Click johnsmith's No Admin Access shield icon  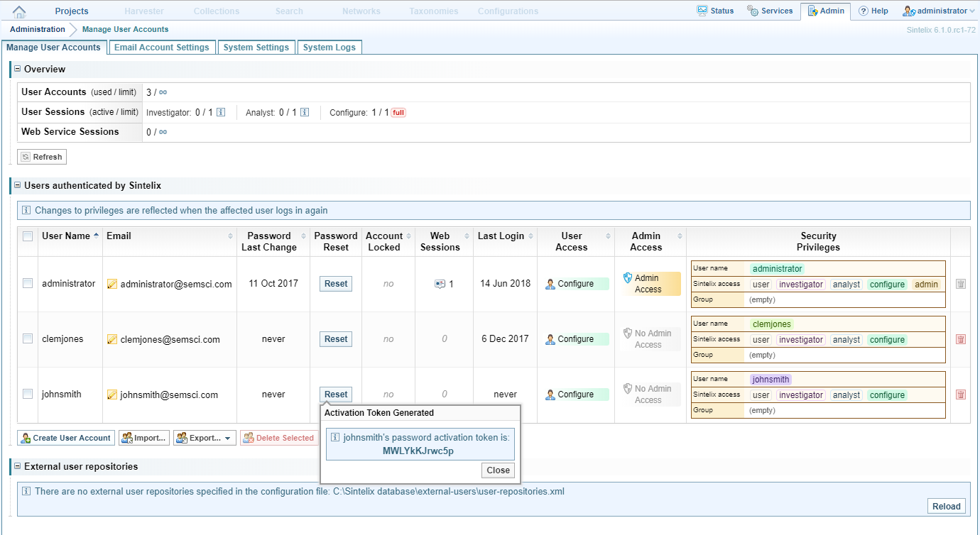click(627, 389)
